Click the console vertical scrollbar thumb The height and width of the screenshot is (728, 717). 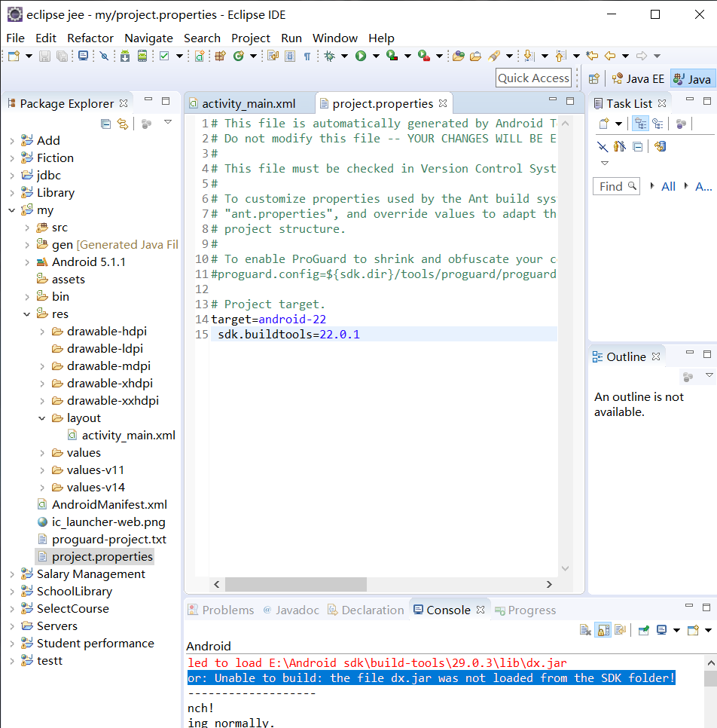[x=710, y=678]
